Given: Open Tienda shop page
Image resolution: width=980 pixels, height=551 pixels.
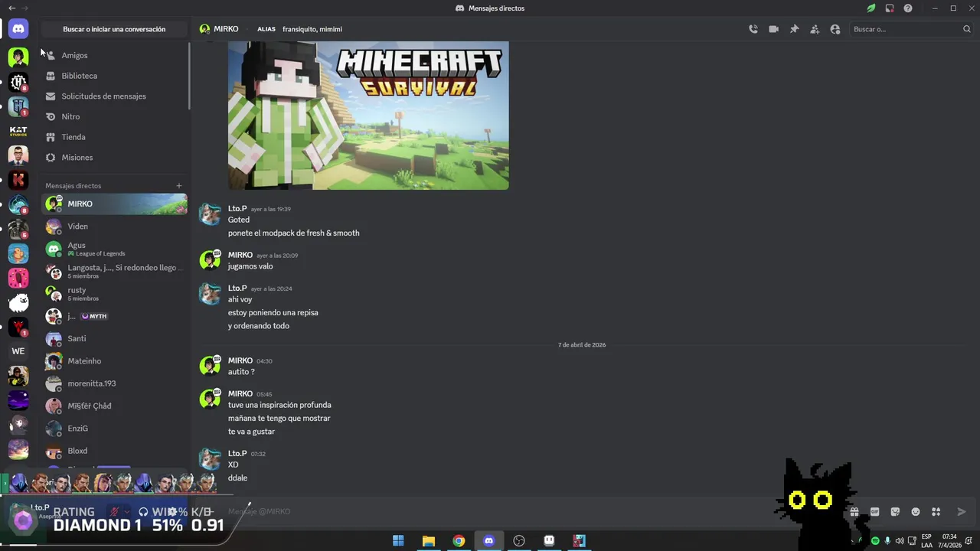Looking at the screenshot, I should coord(114,137).
